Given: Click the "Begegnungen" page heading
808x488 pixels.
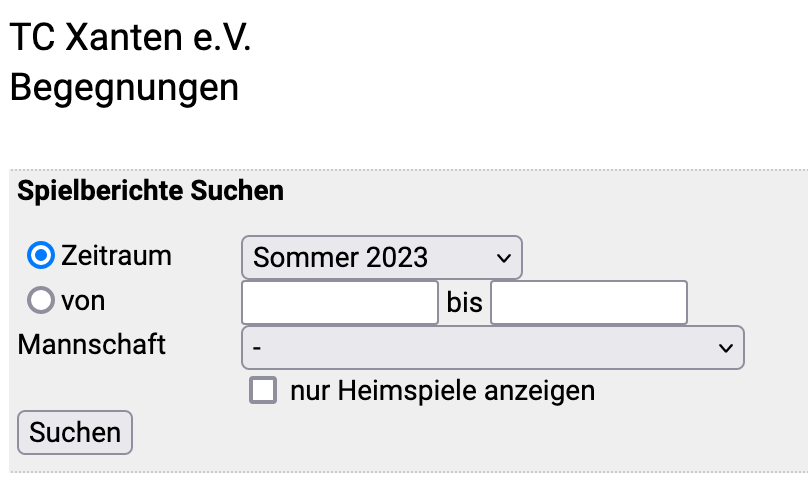Looking at the screenshot, I should pos(124,87).
